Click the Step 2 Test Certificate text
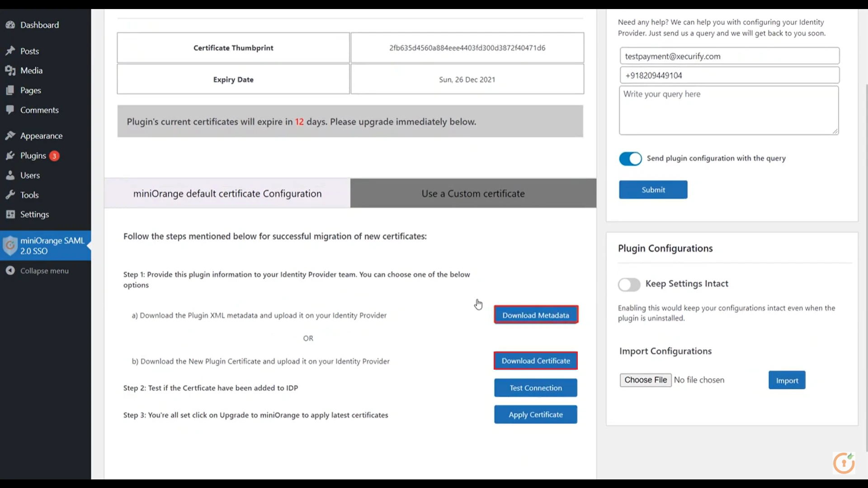 coord(211,388)
